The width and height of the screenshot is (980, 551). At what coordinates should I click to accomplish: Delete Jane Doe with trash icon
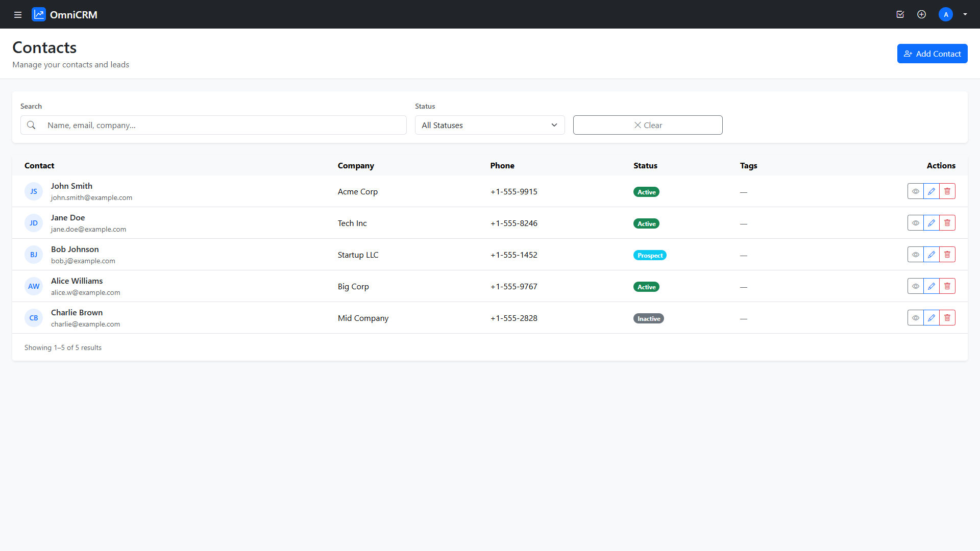click(947, 223)
